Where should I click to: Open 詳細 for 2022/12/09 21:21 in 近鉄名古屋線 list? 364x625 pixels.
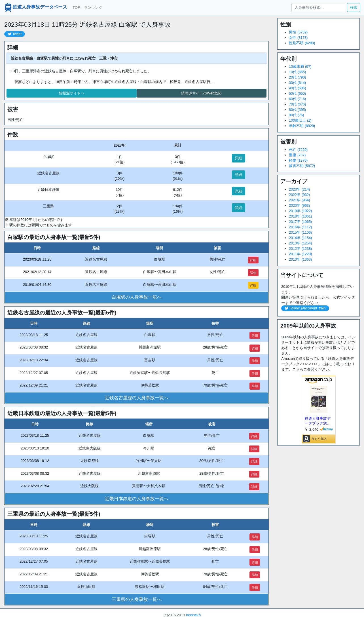(x=255, y=386)
